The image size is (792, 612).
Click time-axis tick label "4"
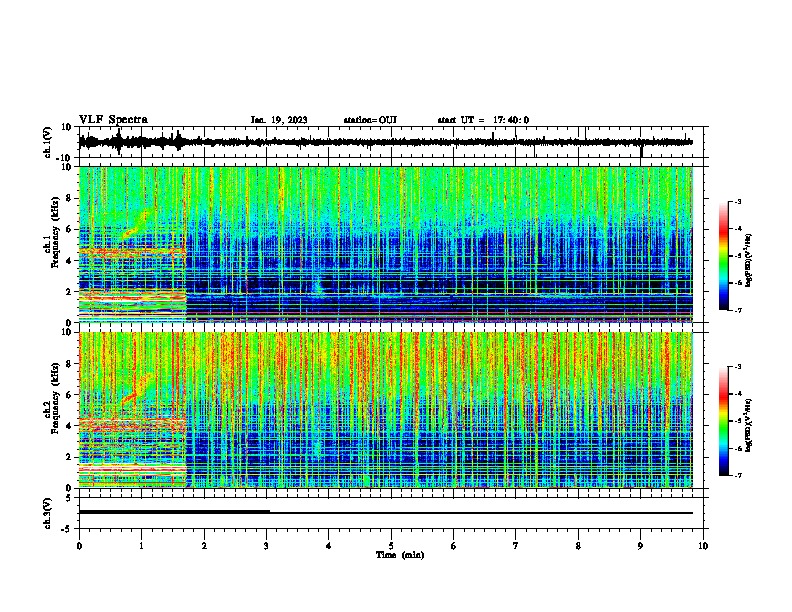pos(329,546)
